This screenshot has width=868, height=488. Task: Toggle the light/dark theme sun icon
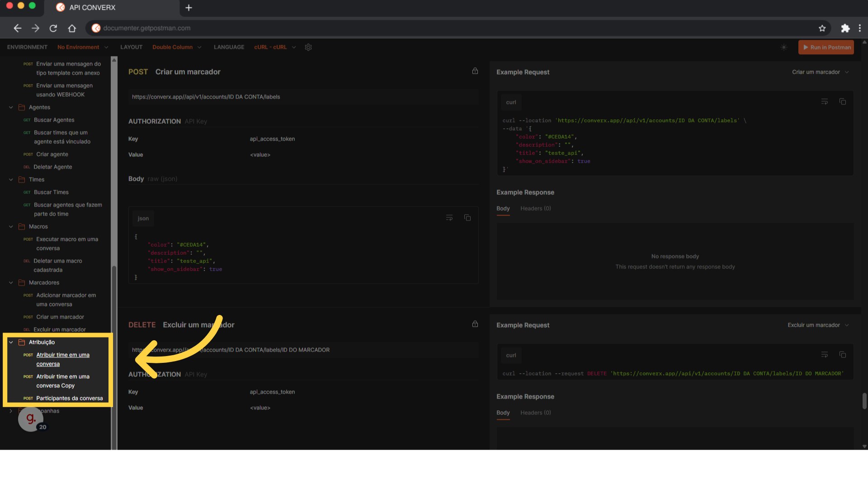(784, 47)
